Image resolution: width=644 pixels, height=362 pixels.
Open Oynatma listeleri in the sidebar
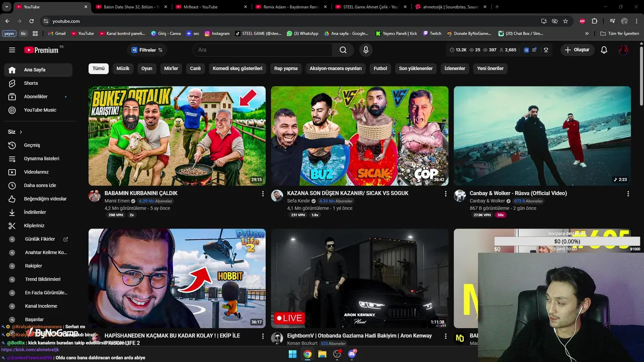click(38, 158)
